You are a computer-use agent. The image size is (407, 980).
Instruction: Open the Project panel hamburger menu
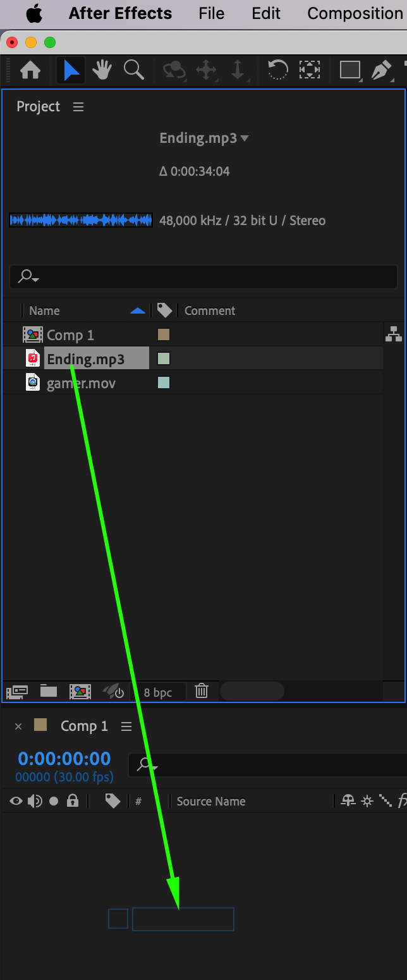click(x=78, y=107)
